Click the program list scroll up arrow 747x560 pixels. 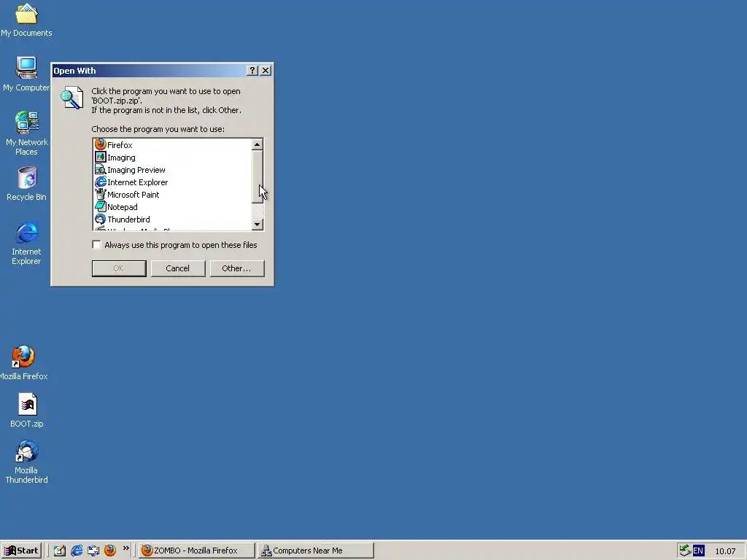coord(258,144)
